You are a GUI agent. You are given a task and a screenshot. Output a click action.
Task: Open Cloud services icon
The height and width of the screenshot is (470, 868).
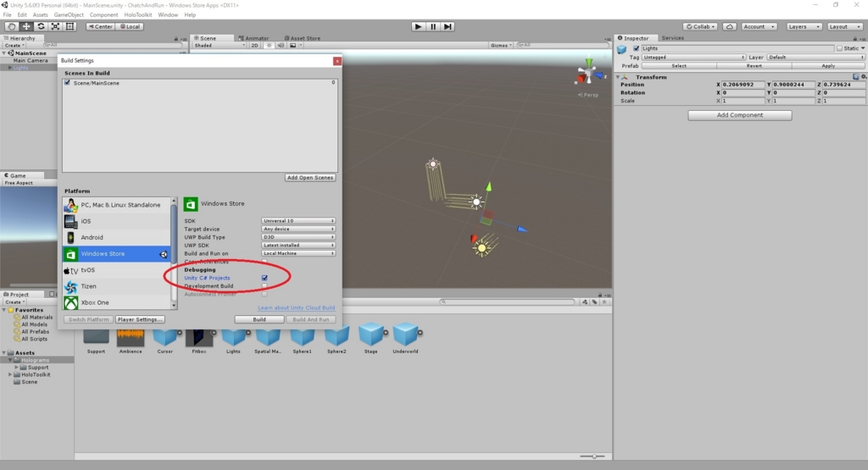(x=730, y=26)
